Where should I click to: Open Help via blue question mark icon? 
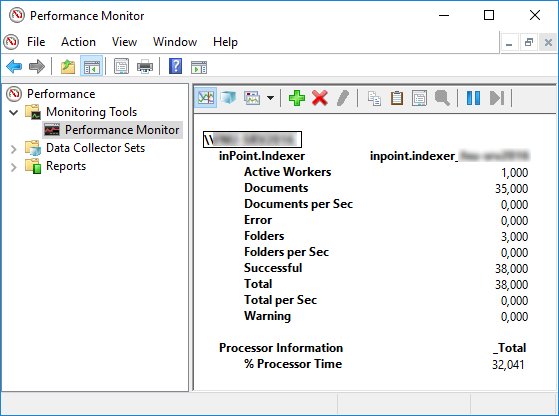pos(175,66)
